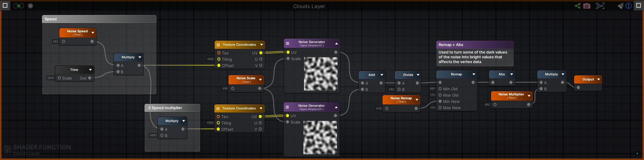
Task: Click the B input port on the Add node
Action: pyautogui.click(x=362, y=89)
